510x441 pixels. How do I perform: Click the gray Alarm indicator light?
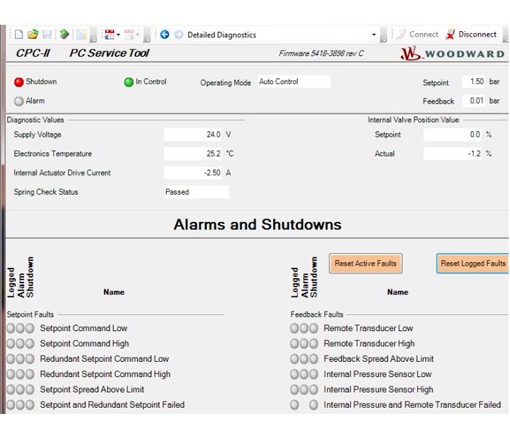(x=19, y=101)
